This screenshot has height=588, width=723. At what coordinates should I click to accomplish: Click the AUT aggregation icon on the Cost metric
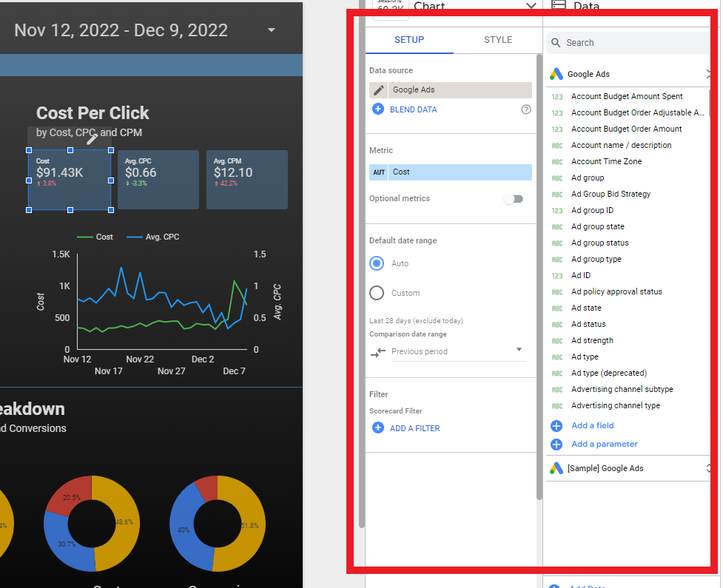[x=380, y=172]
